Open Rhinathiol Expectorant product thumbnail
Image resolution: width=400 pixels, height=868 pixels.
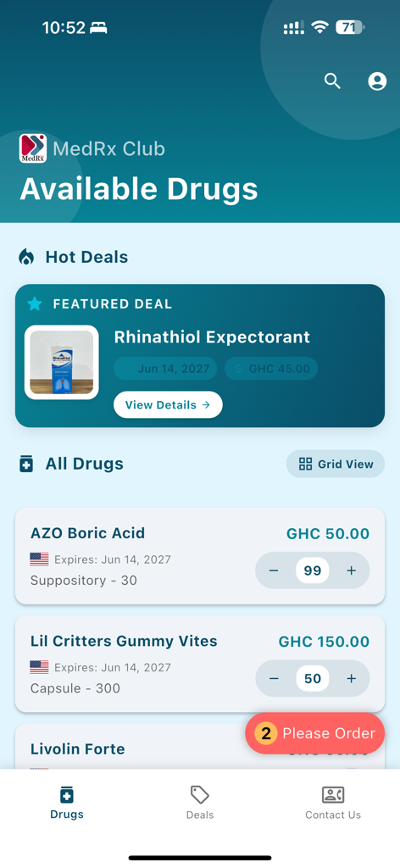(x=61, y=362)
